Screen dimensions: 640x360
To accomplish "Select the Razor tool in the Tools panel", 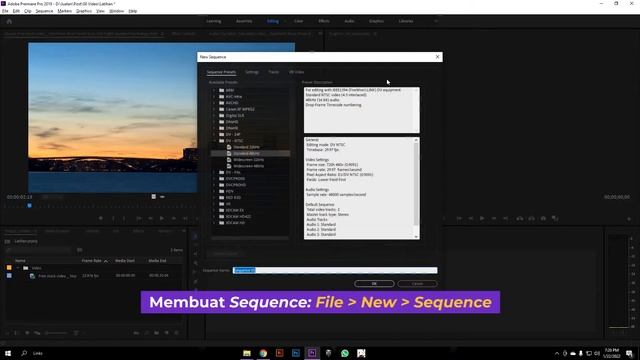I will (x=195, y=263).
